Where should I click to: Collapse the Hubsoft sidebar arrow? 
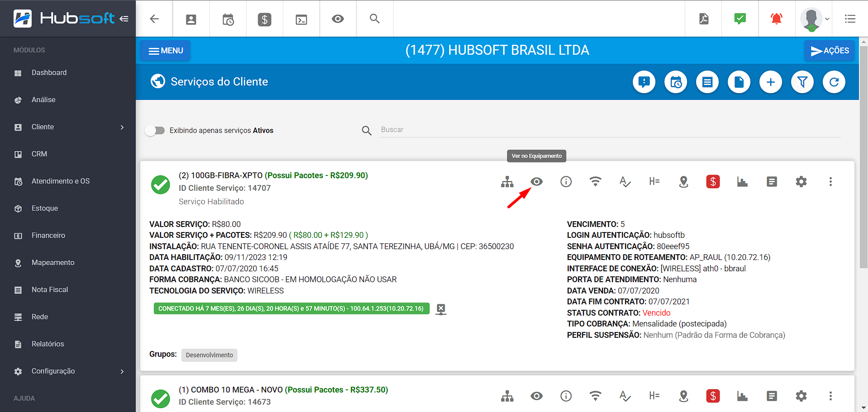124,19
